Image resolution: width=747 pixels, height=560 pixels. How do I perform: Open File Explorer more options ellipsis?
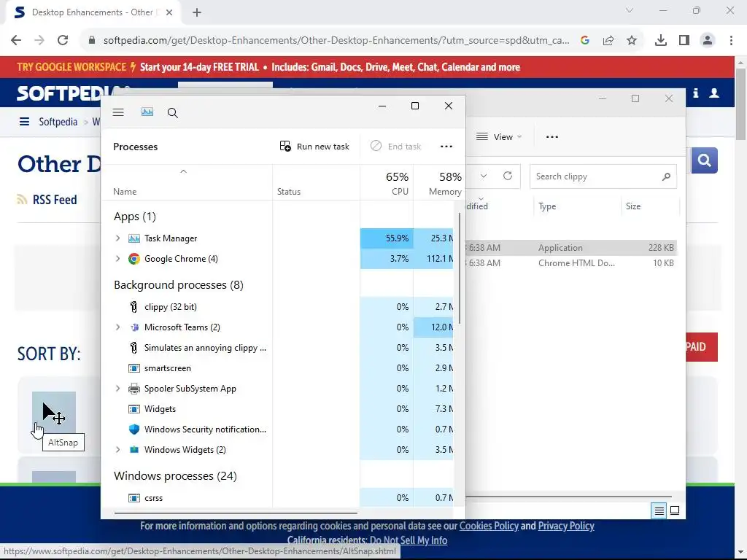(552, 136)
